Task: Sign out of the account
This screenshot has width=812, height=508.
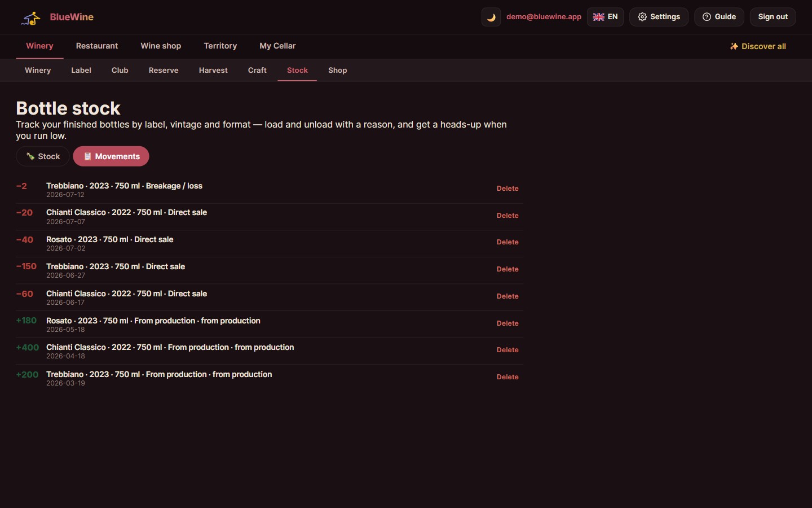Action: pos(773,17)
